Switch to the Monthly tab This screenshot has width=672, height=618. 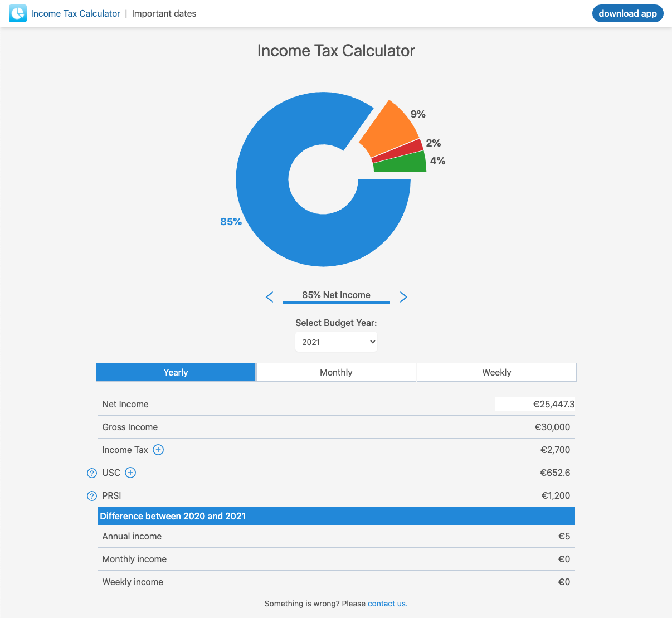pyautogui.click(x=335, y=372)
